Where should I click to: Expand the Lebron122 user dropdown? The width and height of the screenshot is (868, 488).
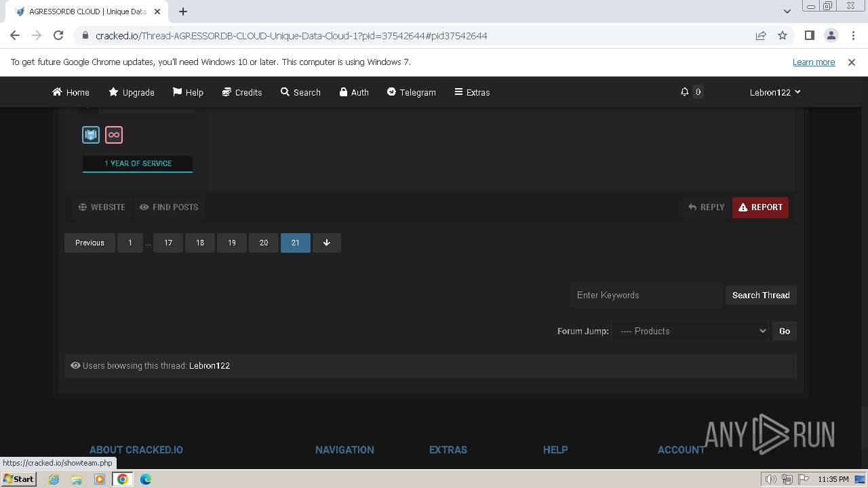click(775, 92)
